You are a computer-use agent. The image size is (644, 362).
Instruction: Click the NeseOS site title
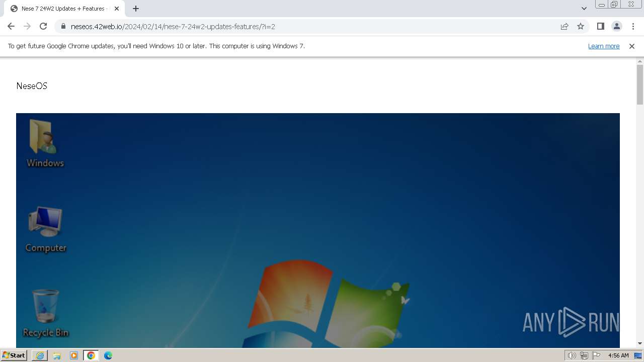pyautogui.click(x=32, y=86)
